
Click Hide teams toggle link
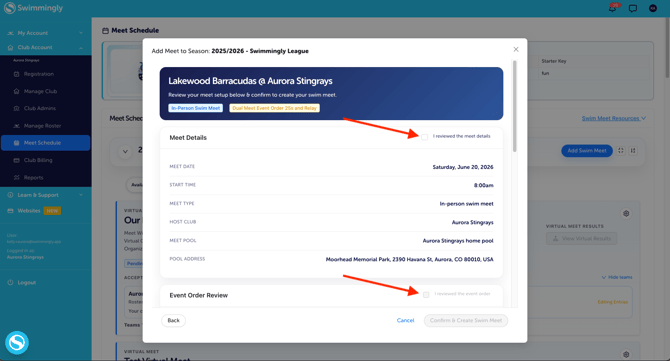coord(617,277)
